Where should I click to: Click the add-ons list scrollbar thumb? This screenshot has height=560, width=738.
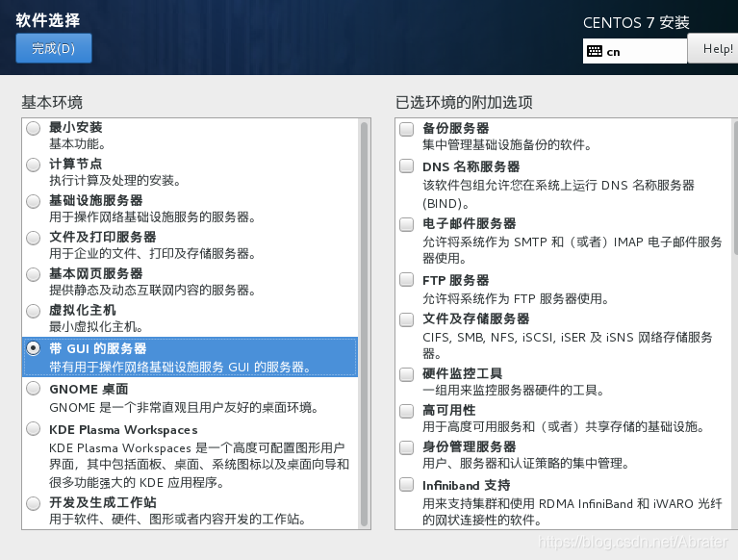[736, 189]
